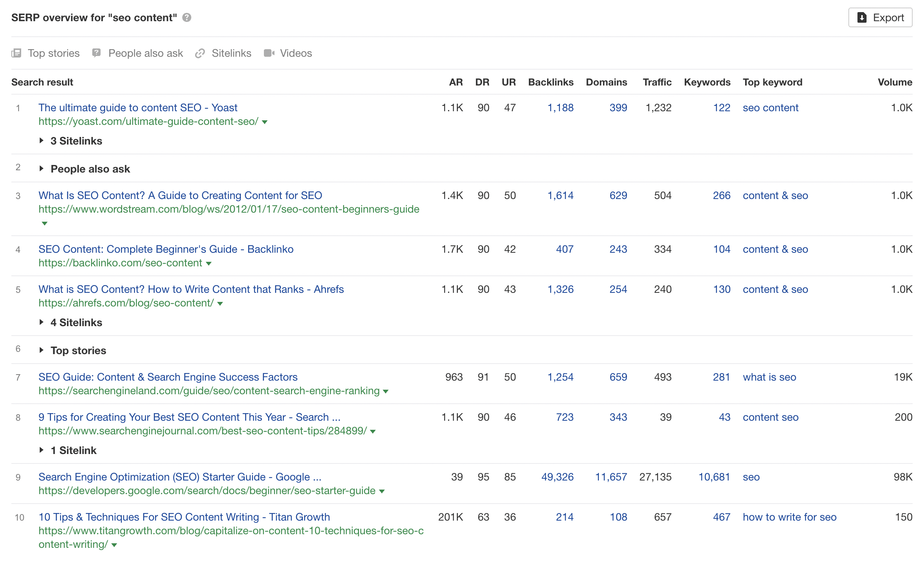Click Yoast keywords count 122
Viewport: 924px width, 566px height.
tap(721, 107)
